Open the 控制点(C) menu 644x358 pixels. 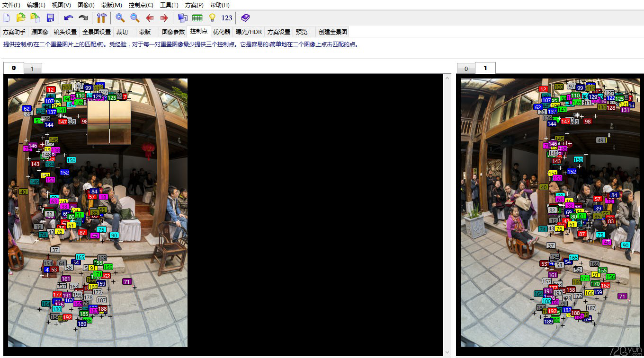141,5
